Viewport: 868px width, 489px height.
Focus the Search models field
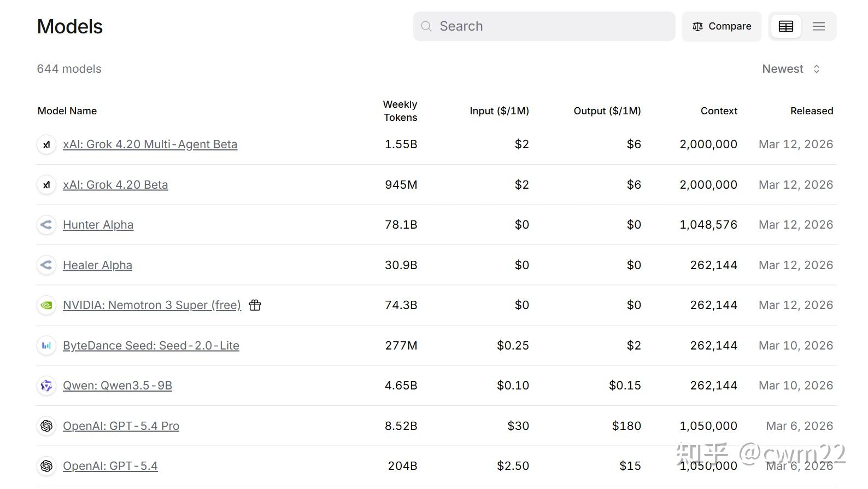tap(544, 26)
